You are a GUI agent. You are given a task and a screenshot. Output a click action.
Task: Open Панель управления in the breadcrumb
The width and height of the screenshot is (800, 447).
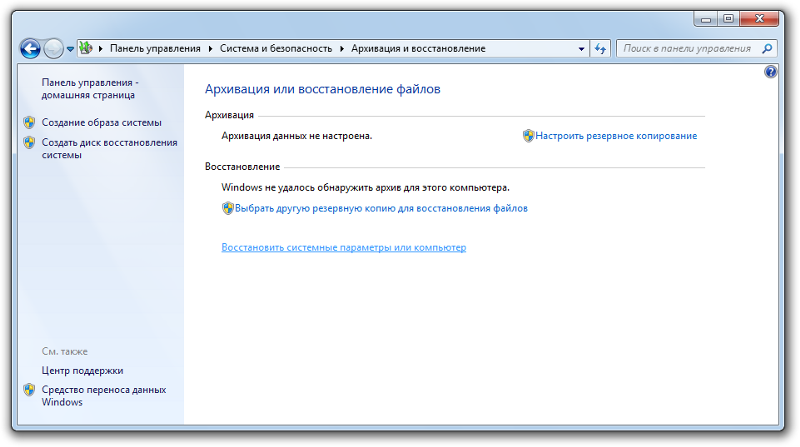(x=155, y=48)
